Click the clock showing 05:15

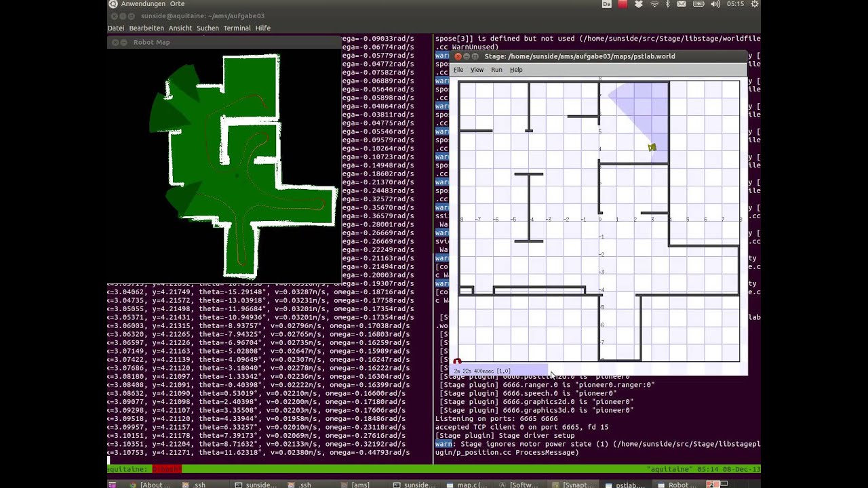[735, 4]
